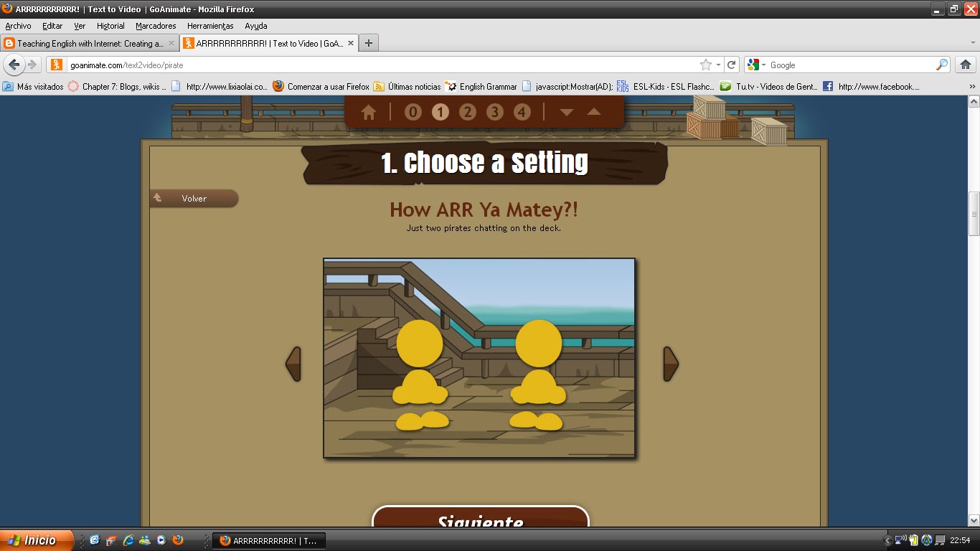Jump to step 3 circle
This screenshot has width=980, height=551.
click(494, 112)
